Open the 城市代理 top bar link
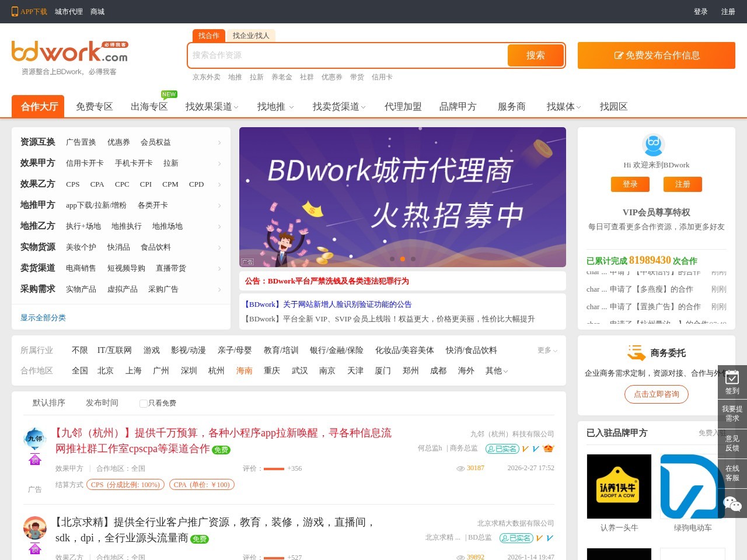This screenshot has height=560, width=747. 69,12
